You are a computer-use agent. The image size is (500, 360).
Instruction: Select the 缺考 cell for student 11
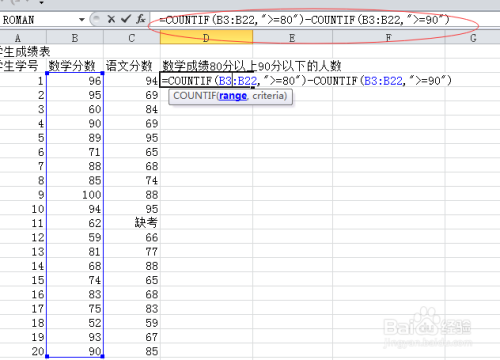[x=132, y=223]
